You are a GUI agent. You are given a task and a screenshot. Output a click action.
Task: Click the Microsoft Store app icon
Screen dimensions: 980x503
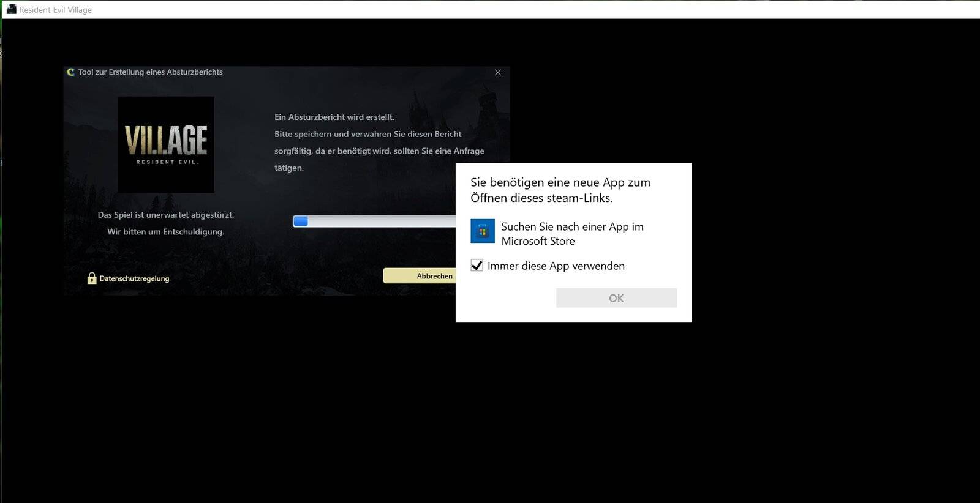(x=483, y=231)
